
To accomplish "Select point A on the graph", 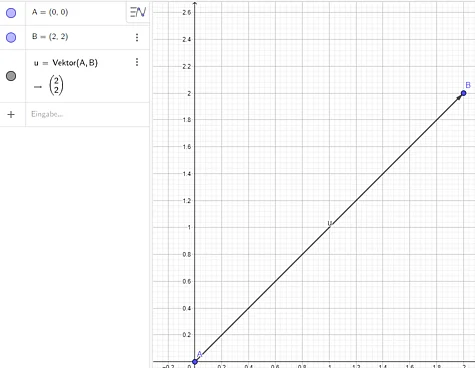I will tap(195, 361).
